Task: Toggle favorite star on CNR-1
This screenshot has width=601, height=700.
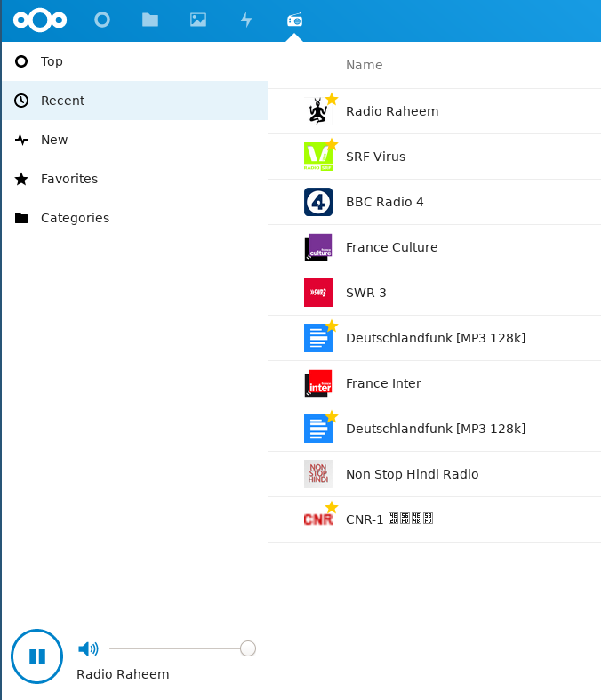Action: click(x=332, y=507)
